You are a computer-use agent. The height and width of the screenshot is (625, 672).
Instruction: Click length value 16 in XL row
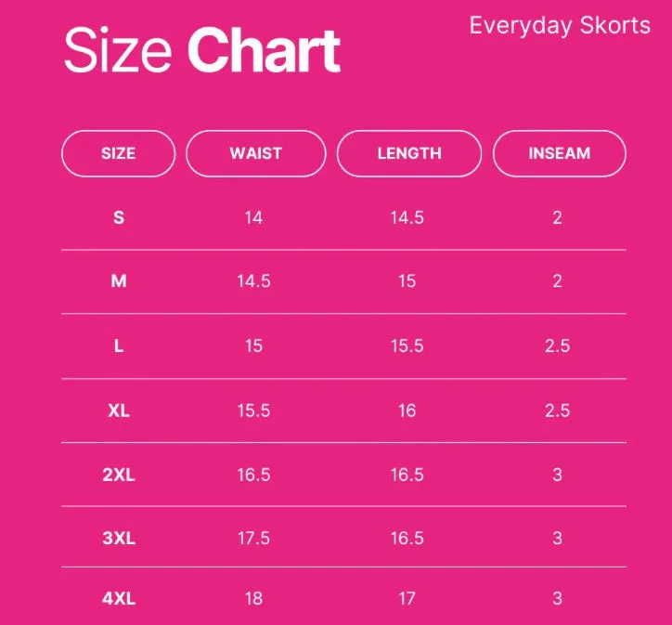[x=407, y=410]
